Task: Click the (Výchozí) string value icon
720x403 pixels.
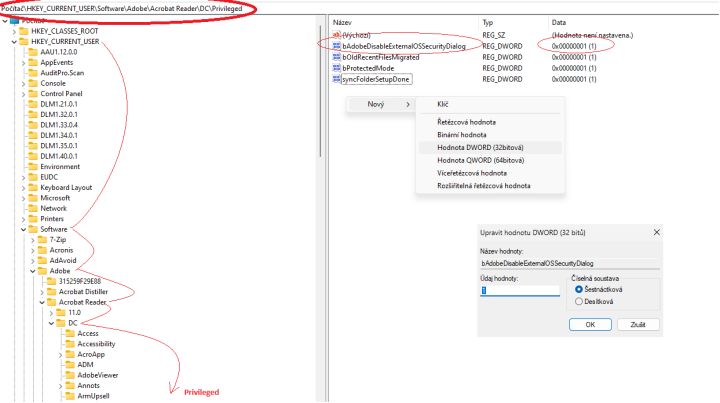Action: (337, 35)
